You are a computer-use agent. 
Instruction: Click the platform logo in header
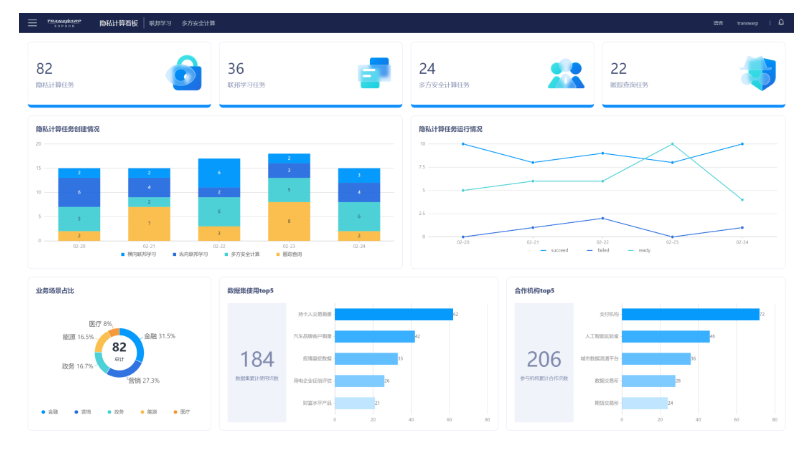(x=69, y=22)
